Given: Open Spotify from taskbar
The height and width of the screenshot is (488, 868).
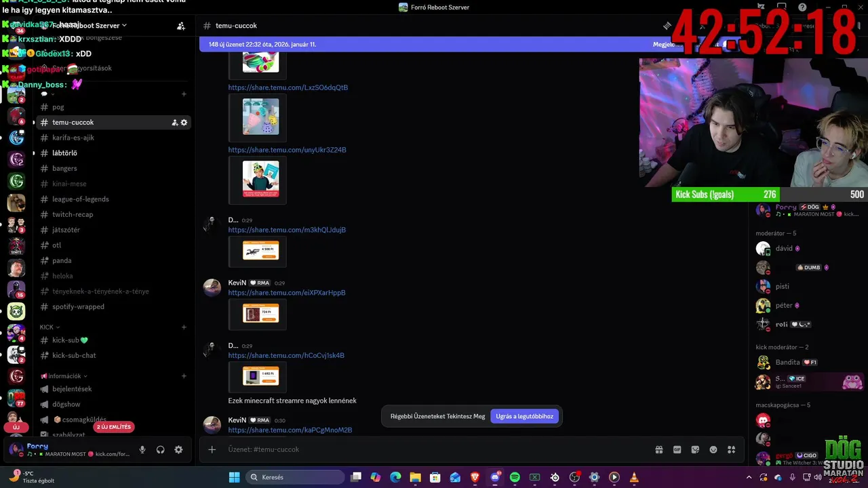Looking at the screenshot, I should tap(515, 477).
